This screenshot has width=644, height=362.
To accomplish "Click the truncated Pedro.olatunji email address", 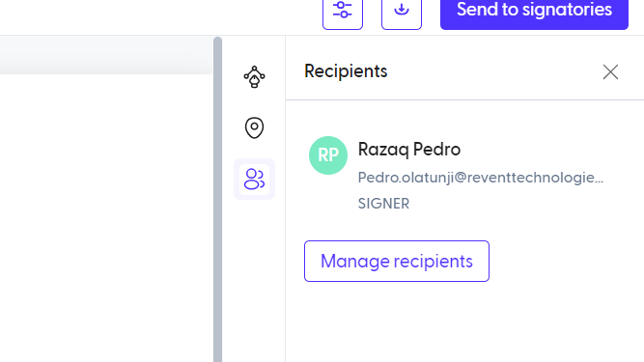I will pyautogui.click(x=481, y=178).
